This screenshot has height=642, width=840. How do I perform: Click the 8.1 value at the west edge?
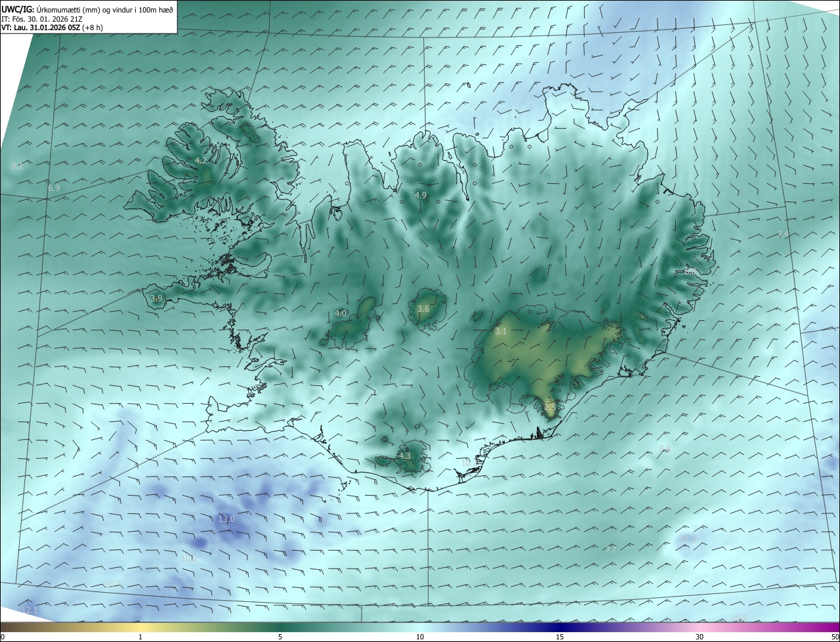(17, 166)
